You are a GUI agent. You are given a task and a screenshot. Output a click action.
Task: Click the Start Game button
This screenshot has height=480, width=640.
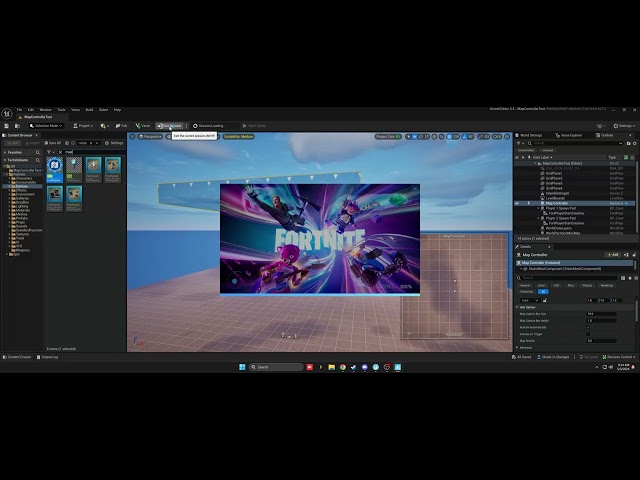pyautogui.click(x=254, y=126)
